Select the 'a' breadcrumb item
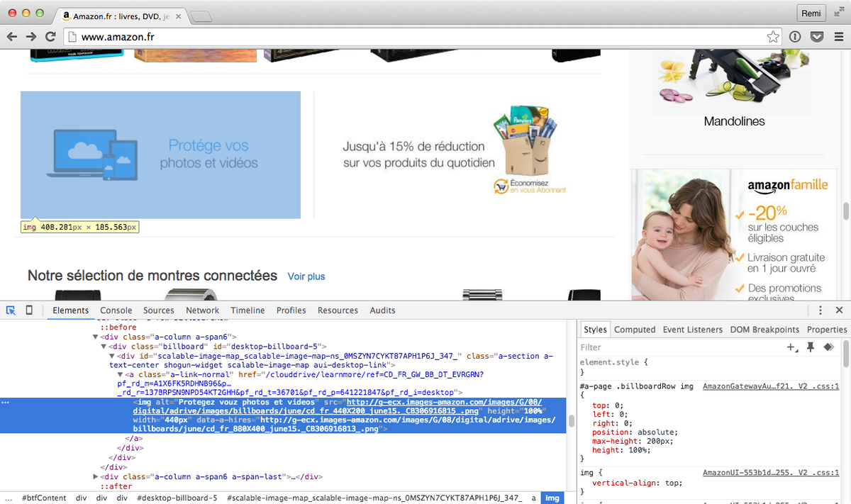The width and height of the screenshot is (851, 504). [534, 498]
